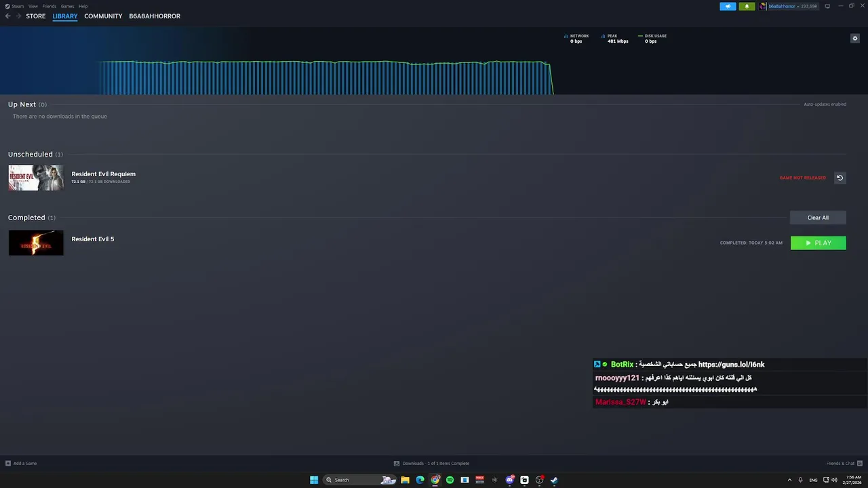Open the Games menu

coord(67,6)
